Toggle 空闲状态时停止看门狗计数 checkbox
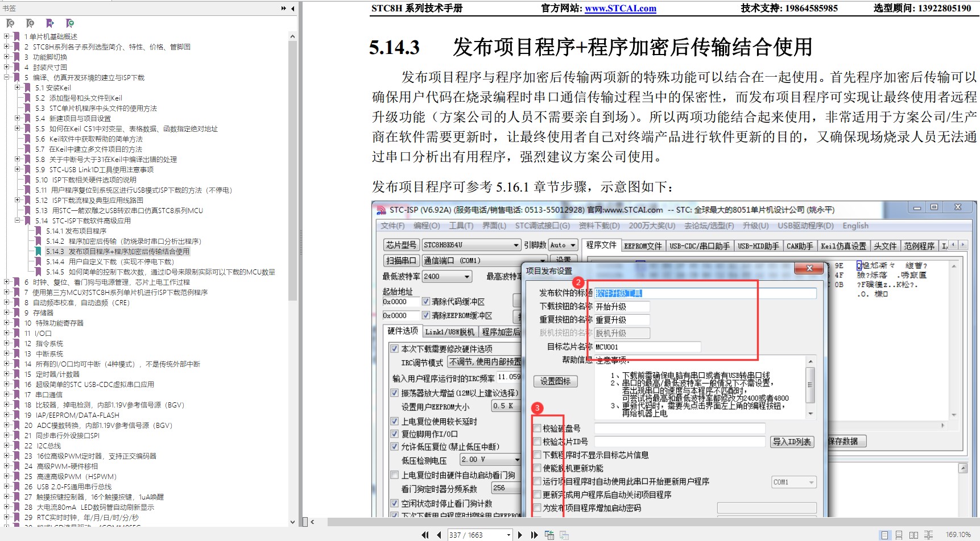 (x=395, y=503)
